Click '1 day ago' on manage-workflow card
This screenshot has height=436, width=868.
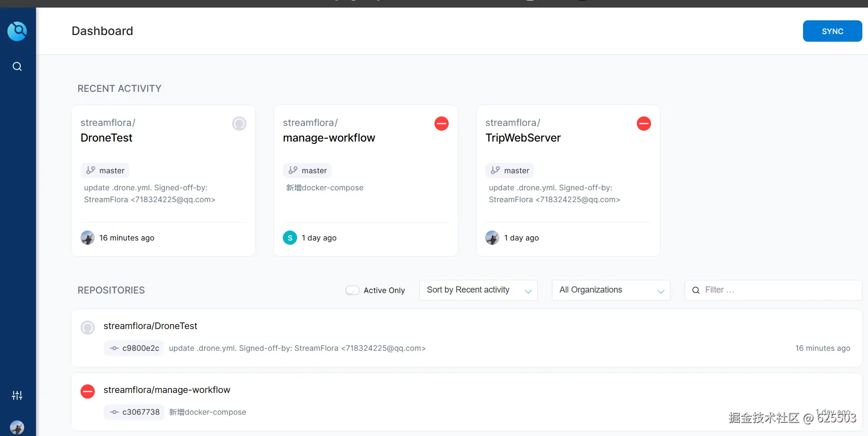pyautogui.click(x=319, y=238)
